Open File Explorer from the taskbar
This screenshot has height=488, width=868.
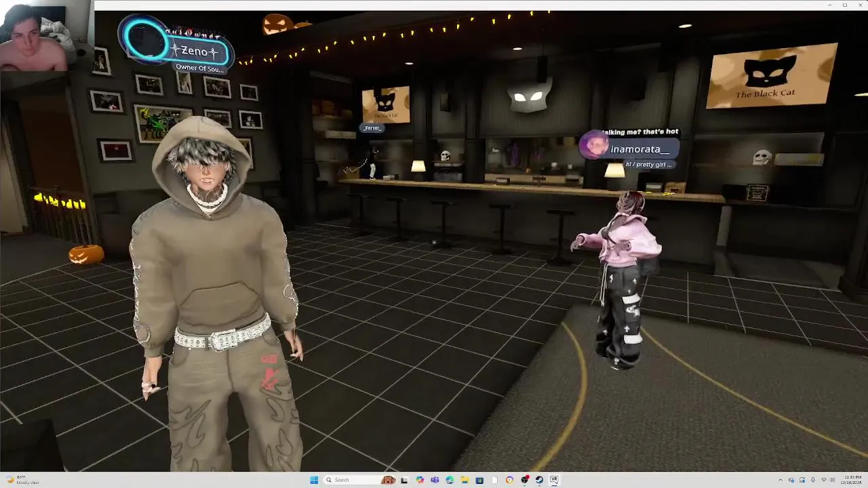pyautogui.click(x=465, y=480)
